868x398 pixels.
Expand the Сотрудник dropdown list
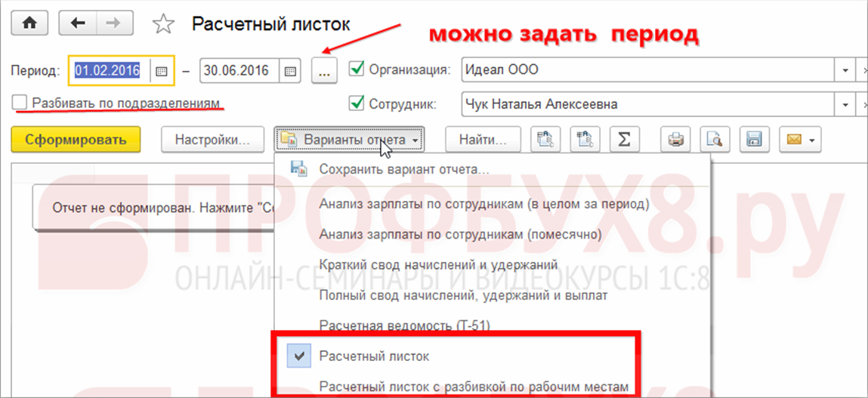pyautogui.click(x=845, y=105)
